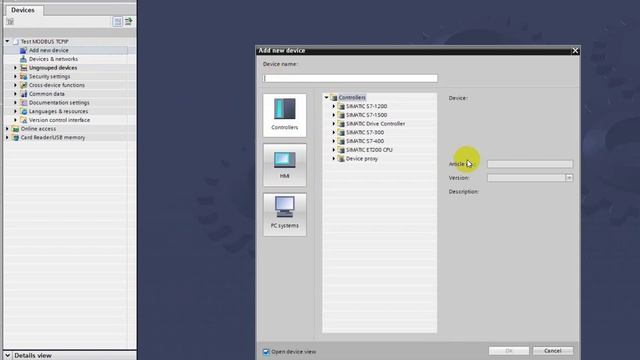Click the Documentation settings icon
Viewport: 640px width, 360px height.
[x=24, y=102]
